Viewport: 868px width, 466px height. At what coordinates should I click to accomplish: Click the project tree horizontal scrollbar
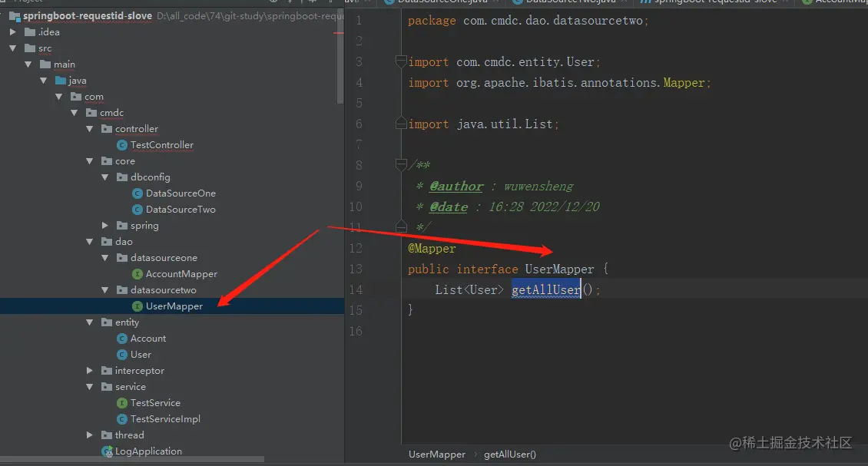point(132,459)
